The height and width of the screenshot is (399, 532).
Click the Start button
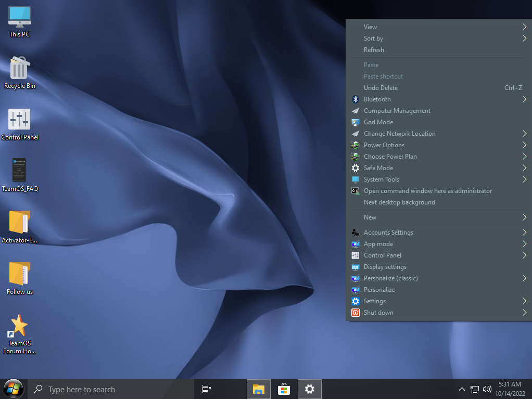coord(13,389)
